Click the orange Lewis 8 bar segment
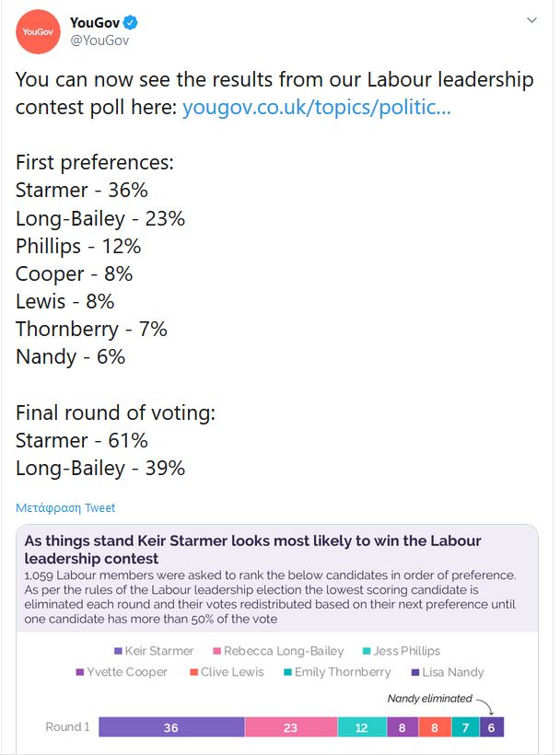Screen dimensions: 560x755 coord(435,727)
